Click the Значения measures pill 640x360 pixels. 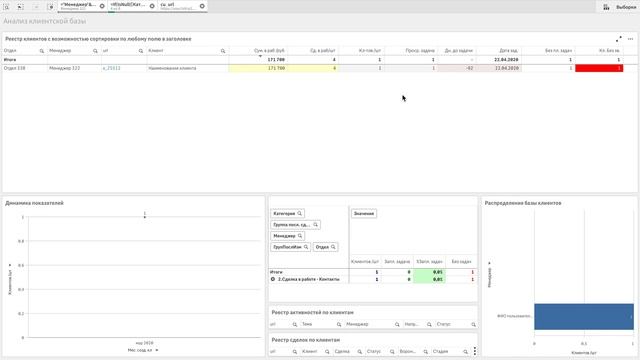(364, 213)
